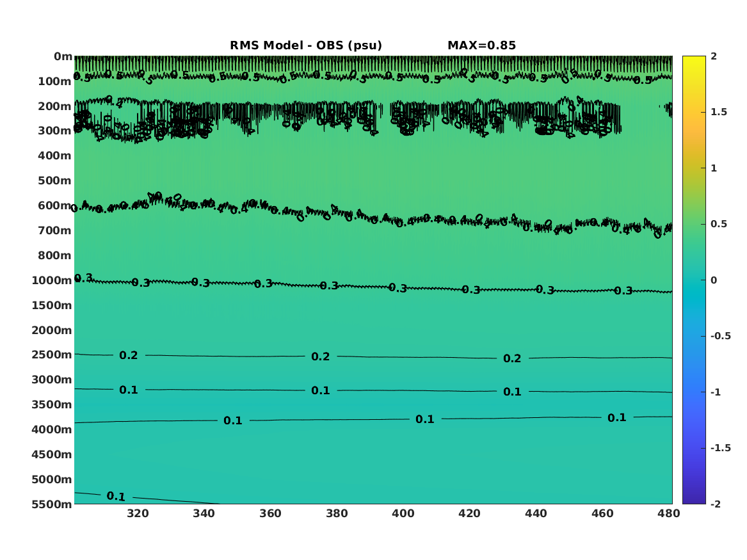Select the '2000m' depth tick label
This screenshot has height=560, width=747.
[x=52, y=330]
